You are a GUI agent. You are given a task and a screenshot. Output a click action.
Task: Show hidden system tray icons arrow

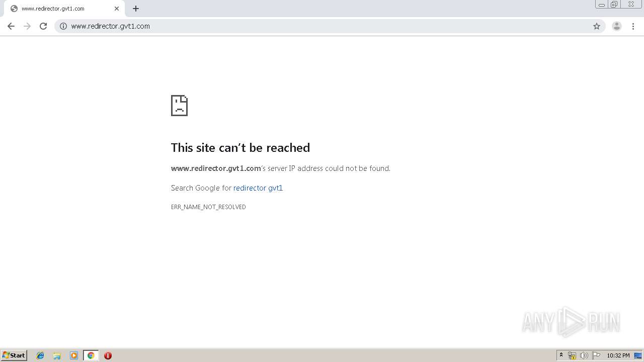coord(561,355)
